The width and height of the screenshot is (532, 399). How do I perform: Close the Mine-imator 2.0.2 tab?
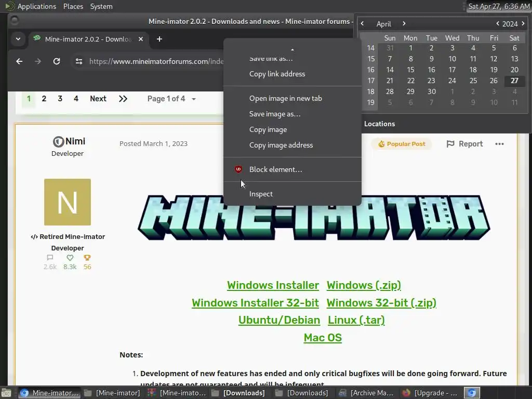(140, 39)
